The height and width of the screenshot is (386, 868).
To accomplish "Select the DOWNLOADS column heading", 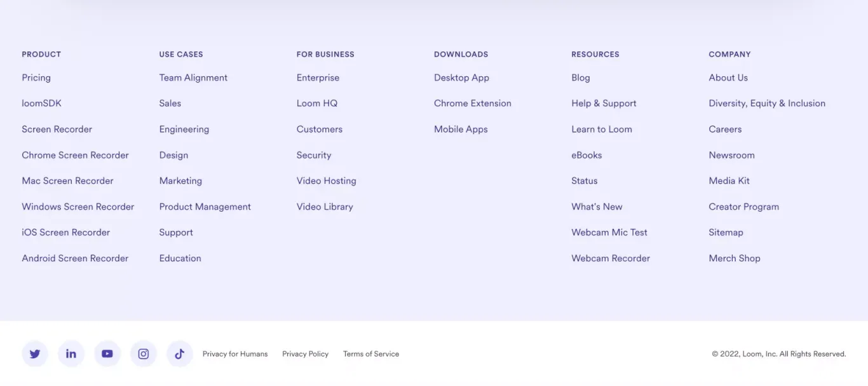I will [x=461, y=54].
